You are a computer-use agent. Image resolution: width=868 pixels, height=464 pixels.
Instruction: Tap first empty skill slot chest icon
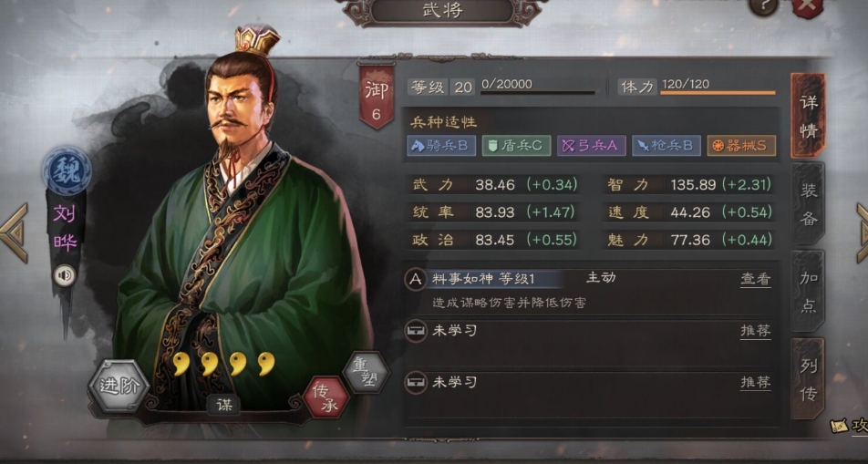coord(415,331)
